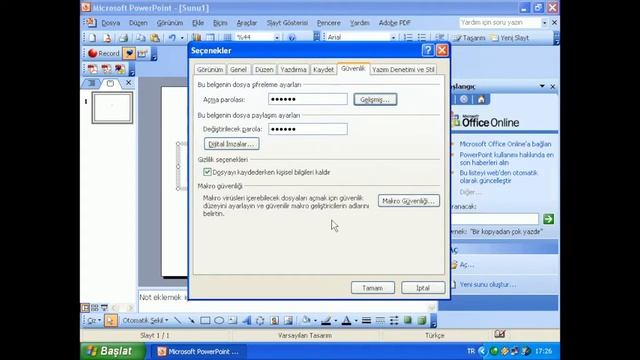Click spell check status bar icon
The width and height of the screenshot is (640, 360).
500,335
